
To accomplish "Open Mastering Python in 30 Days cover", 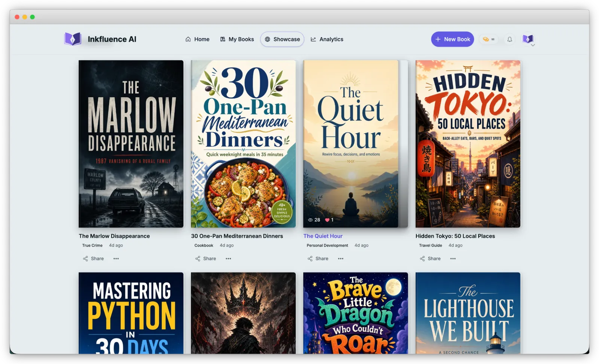I will [x=131, y=313].
